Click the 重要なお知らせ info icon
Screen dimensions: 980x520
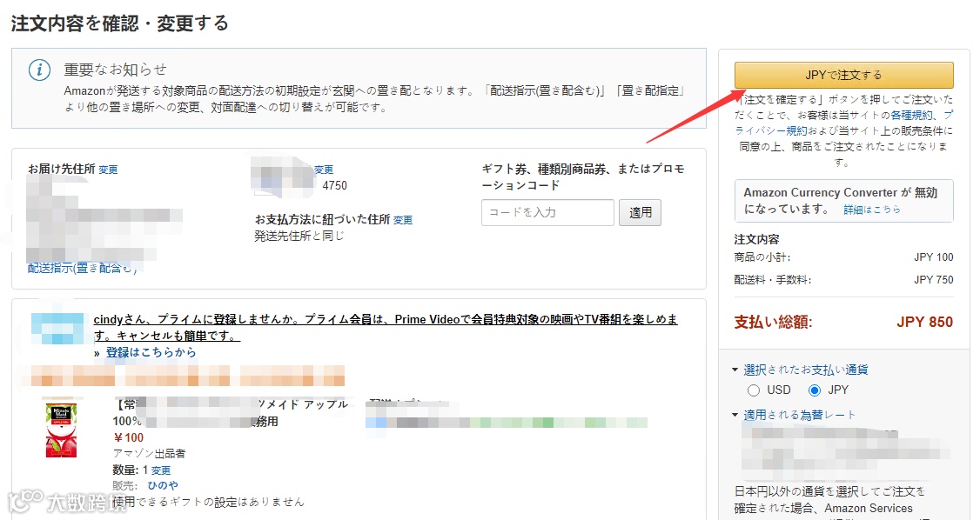click(x=40, y=70)
